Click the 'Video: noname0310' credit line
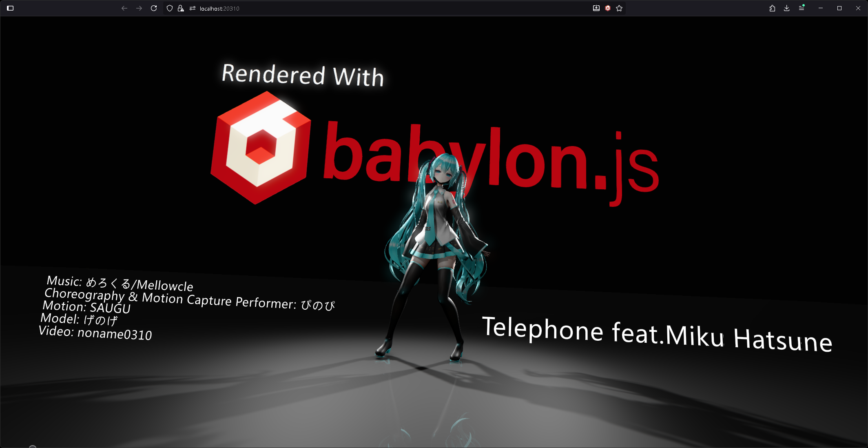This screenshot has width=868, height=448. pyautogui.click(x=95, y=333)
